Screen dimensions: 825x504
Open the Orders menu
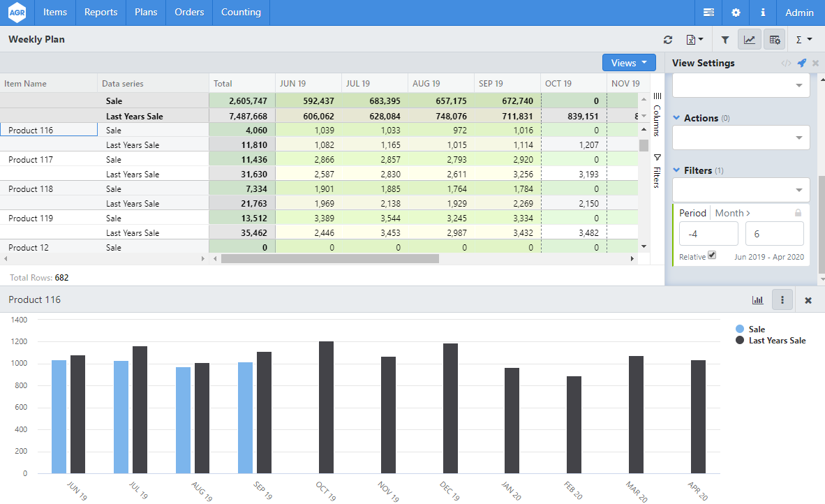(x=189, y=13)
